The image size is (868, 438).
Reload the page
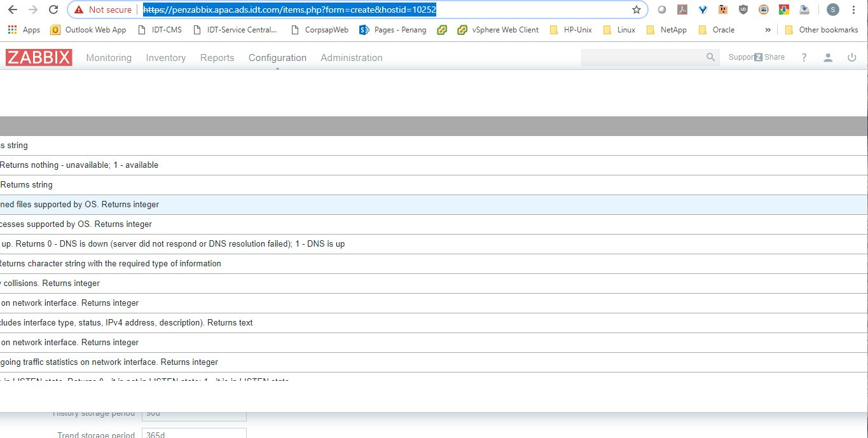click(53, 10)
